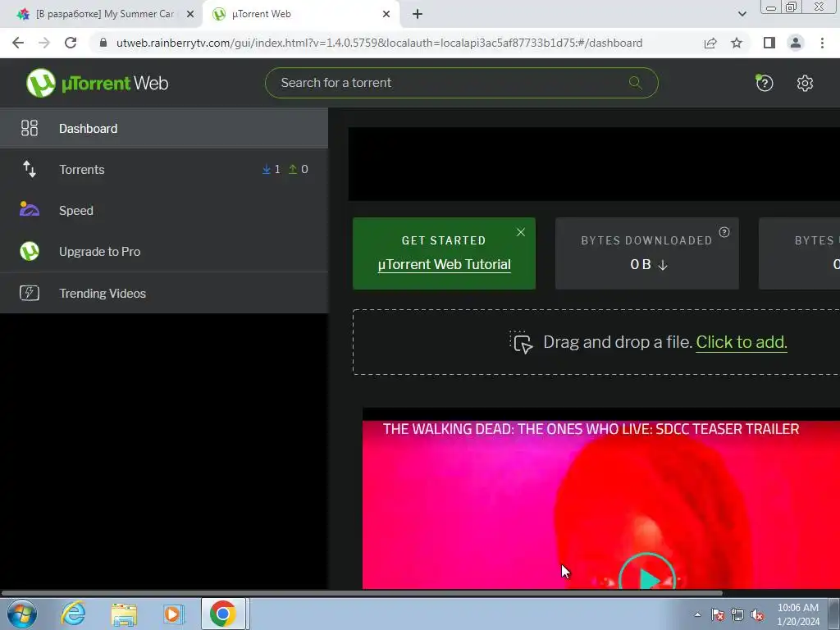
Task: Open Windows Media Player from taskbar
Action: pyautogui.click(x=172, y=614)
